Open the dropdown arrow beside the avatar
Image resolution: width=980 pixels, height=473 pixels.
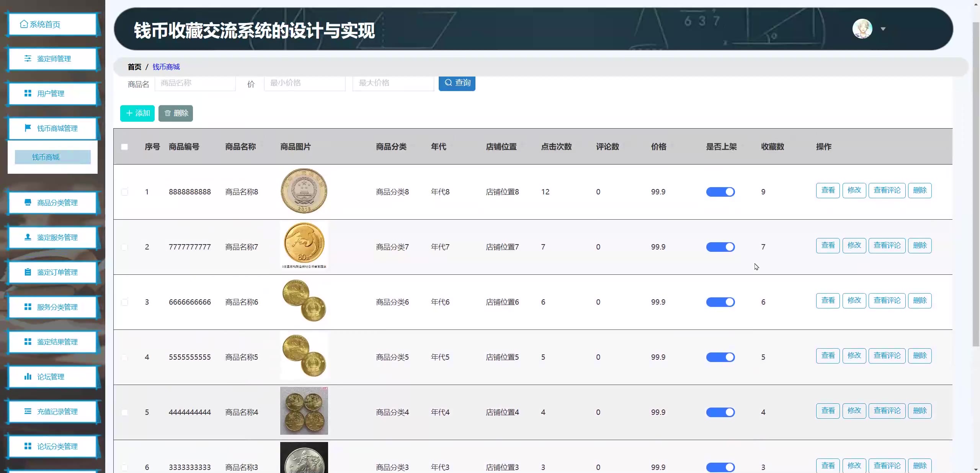883,29
